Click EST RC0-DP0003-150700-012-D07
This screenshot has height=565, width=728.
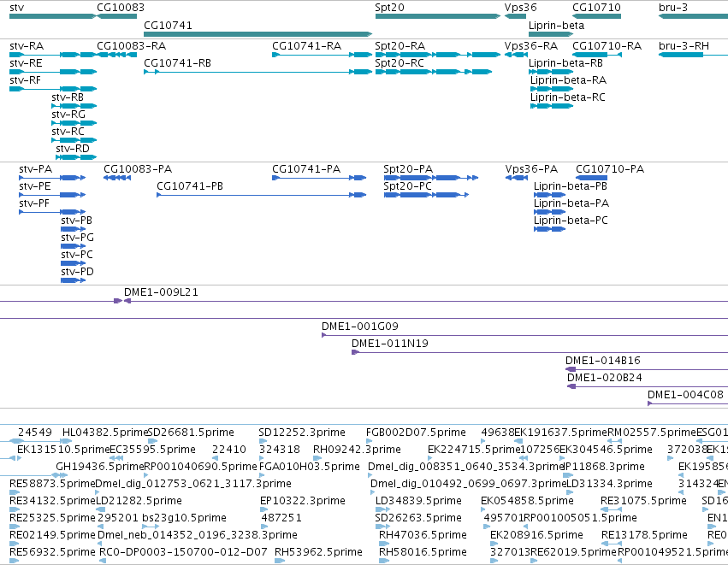[103, 561]
